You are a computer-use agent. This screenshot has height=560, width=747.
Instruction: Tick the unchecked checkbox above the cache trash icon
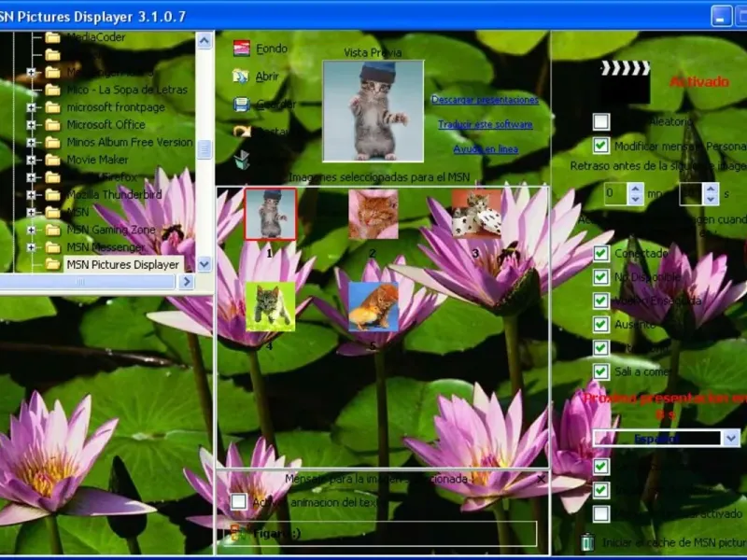601,513
